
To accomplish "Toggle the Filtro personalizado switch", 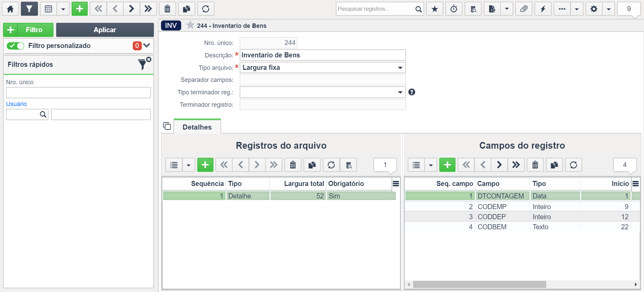I will [15, 46].
